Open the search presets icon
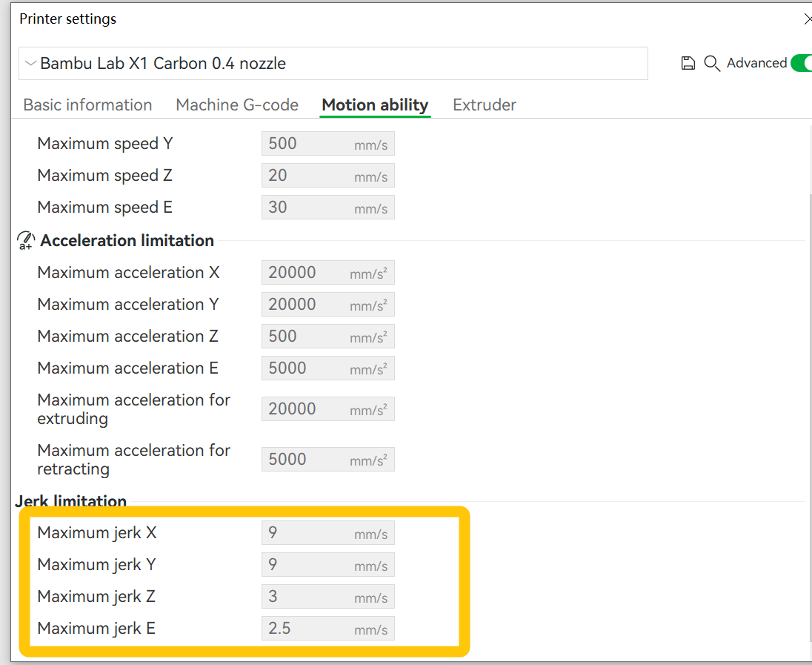The width and height of the screenshot is (812, 665). [x=711, y=64]
